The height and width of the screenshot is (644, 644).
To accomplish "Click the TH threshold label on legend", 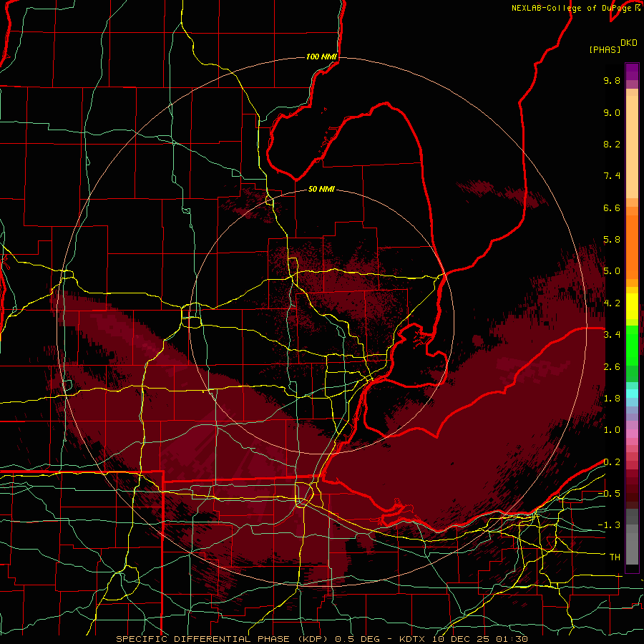I will click(615, 557).
